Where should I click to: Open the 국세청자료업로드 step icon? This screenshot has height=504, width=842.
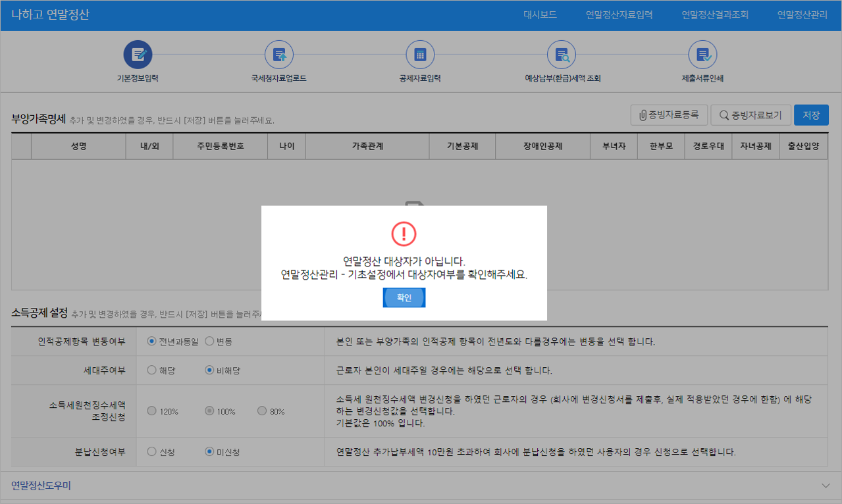(x=279, y=55)
